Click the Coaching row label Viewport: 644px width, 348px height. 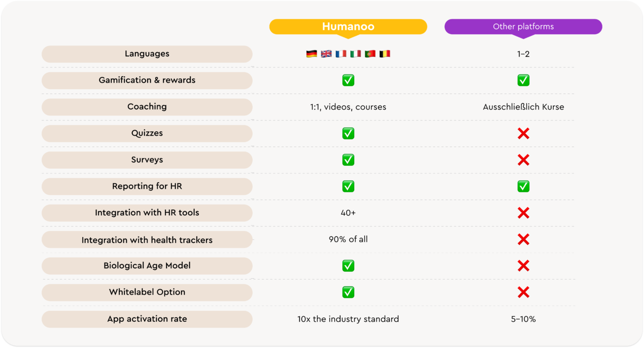point(147,107)
